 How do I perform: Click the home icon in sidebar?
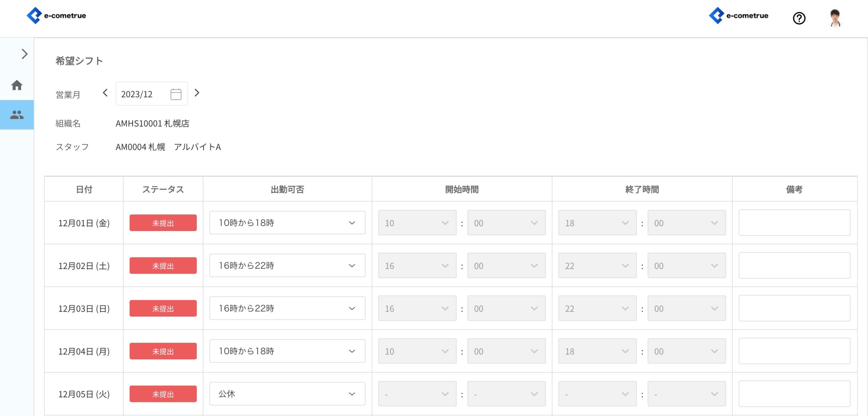coord(17,85)
